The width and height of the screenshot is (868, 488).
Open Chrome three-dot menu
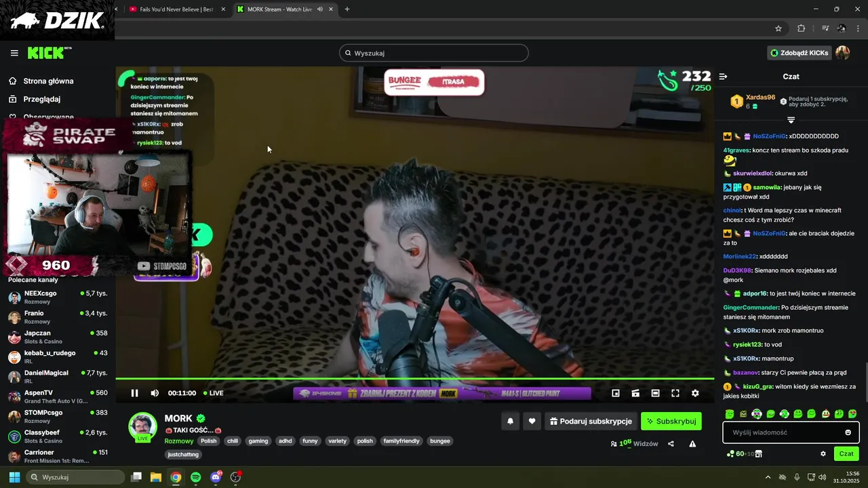(859, 28)
